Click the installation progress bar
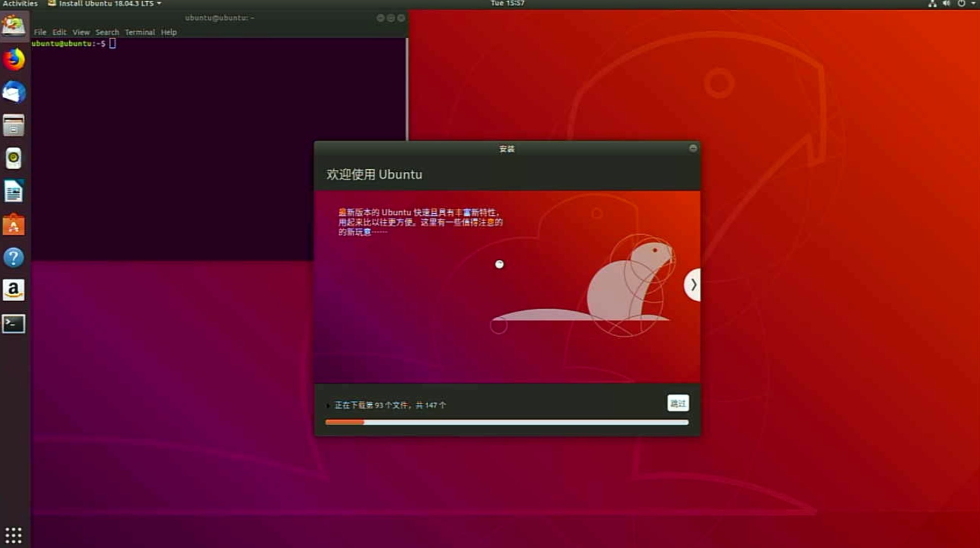This screenshot has height=548, width=980. pos(507,422)
